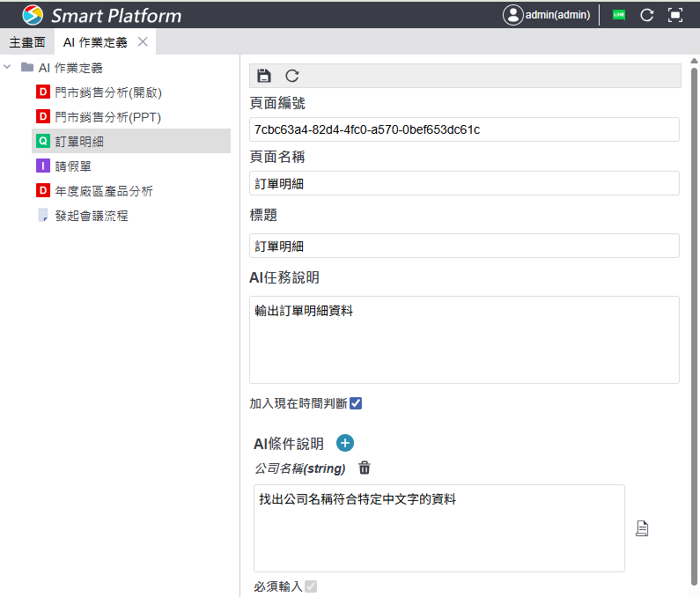This screenshot has width=700, height=597.
Task: Switch to the 主畫面 tab
Action: click(x=27, y=42)
